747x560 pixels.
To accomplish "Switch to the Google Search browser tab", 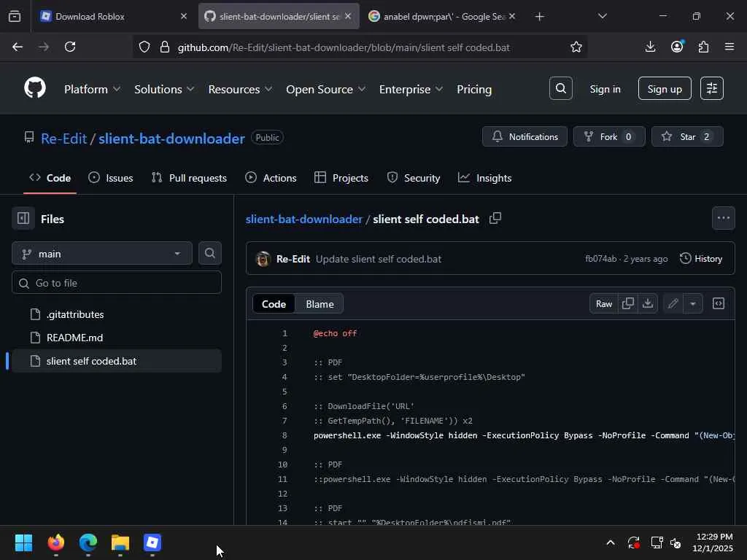I will (x=441, y=16).
